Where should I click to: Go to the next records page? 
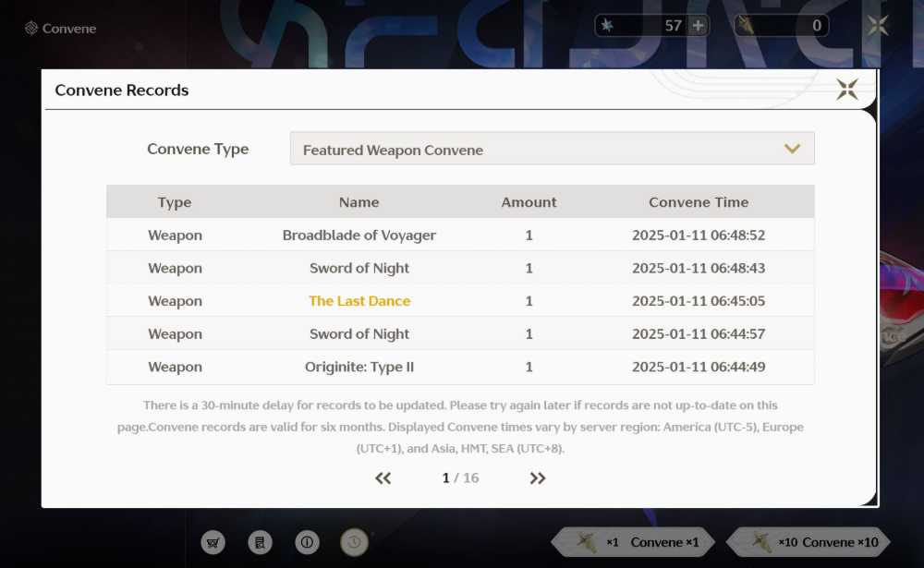point(538,478)
